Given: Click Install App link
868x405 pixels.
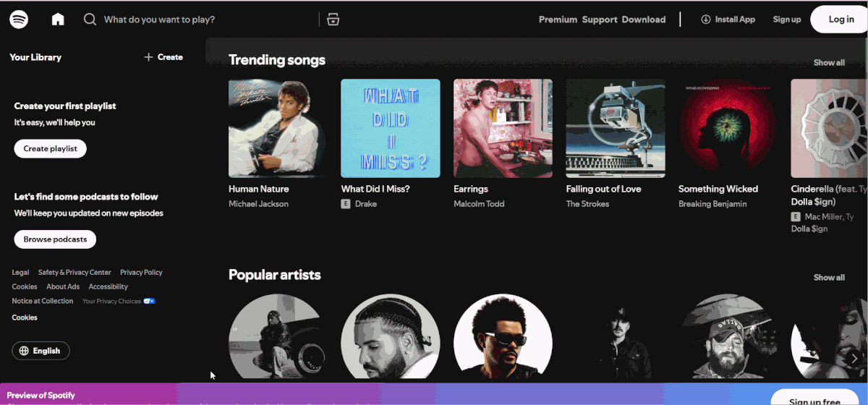Looking at the screenshot, I should pyautogui.click(x=728, y=20).
